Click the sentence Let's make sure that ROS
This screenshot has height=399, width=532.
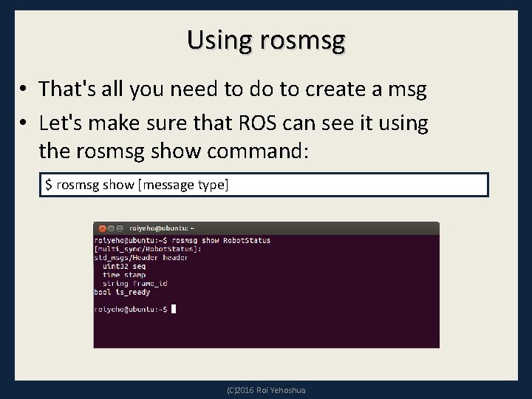(157, 123)
